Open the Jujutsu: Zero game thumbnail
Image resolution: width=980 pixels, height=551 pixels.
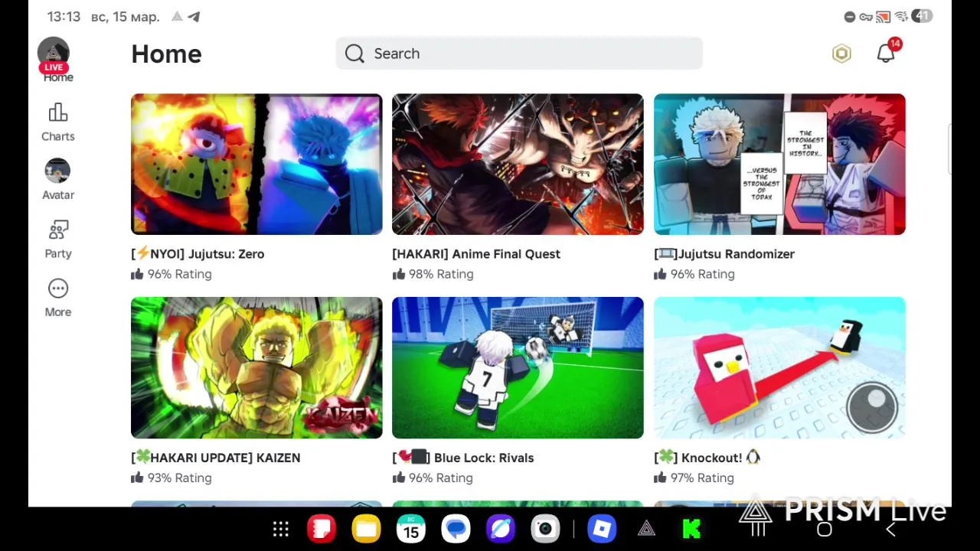coord(256,164)
